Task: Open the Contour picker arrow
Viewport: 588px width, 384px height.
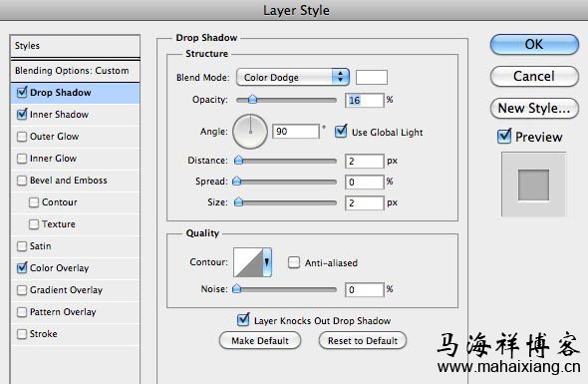Action: pos(267,262)
